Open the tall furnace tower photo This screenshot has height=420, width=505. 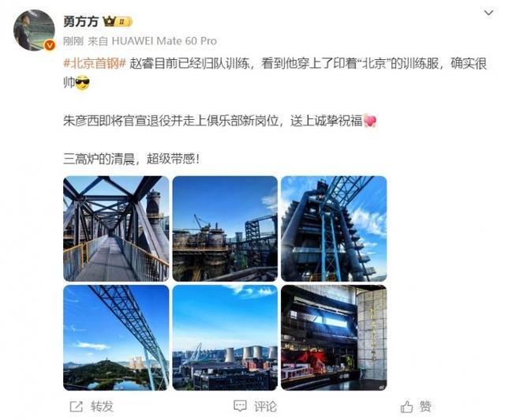[x=334, y=228]
